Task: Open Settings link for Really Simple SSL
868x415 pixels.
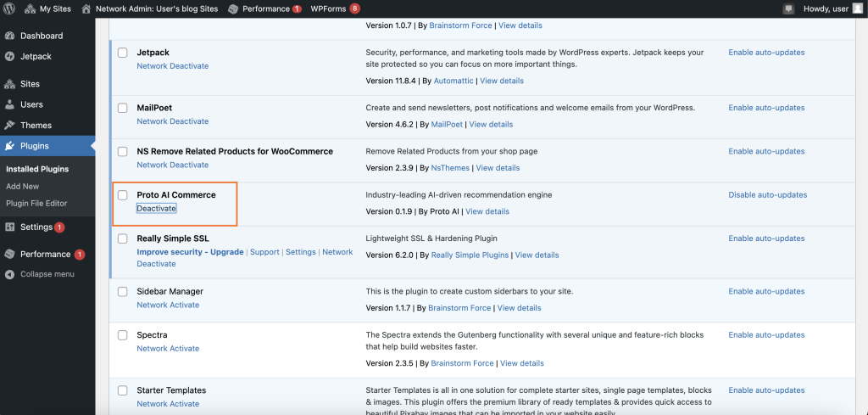Action: (301, 252)
